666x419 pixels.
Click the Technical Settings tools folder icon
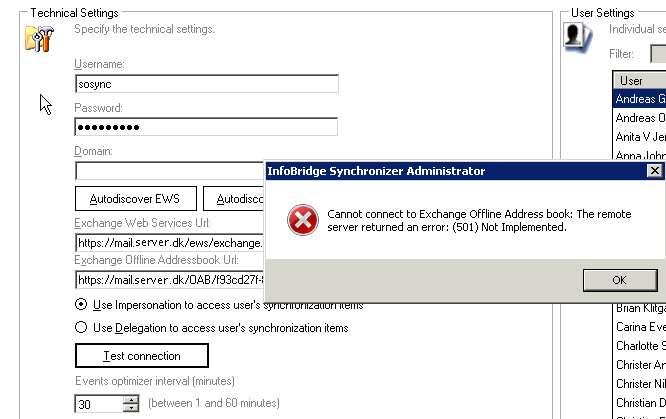tap(40, 38)
